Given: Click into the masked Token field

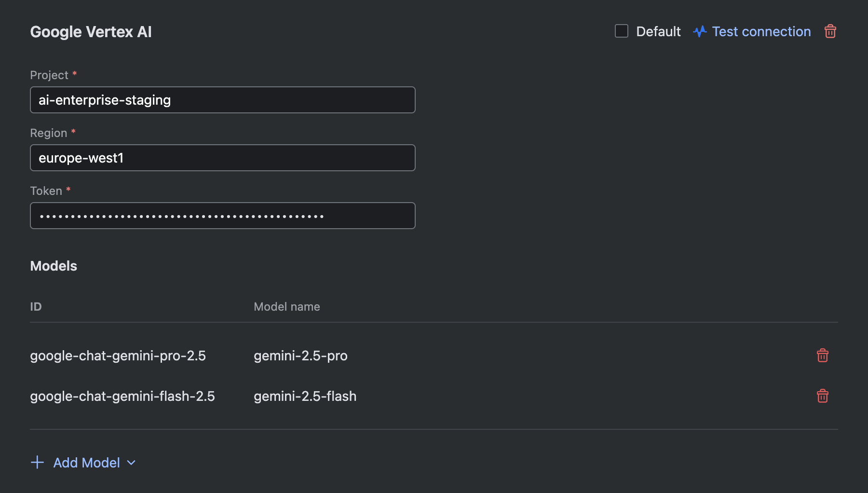Looking at the screenshot, I should [x=222, y=216].
